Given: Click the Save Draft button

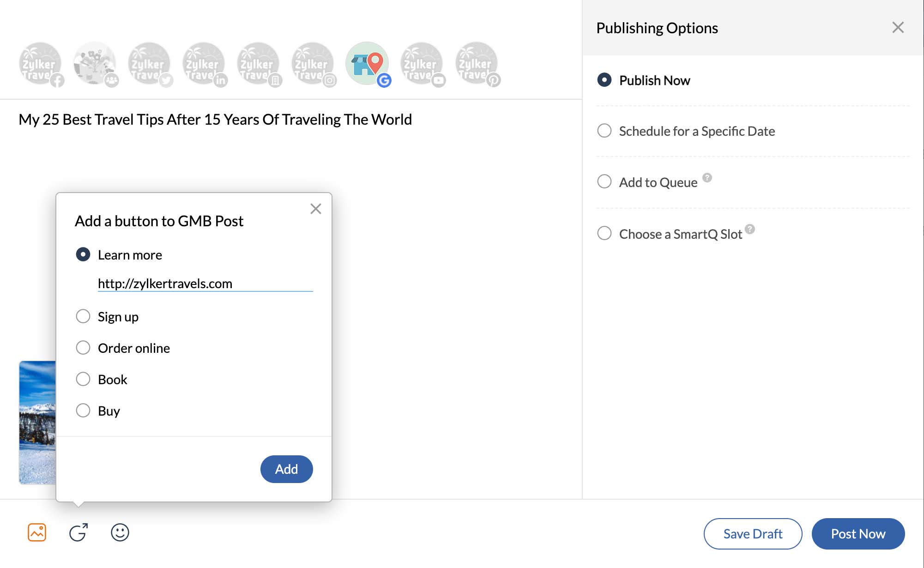Looking at the screenshot, I should [x=753, y=533].
